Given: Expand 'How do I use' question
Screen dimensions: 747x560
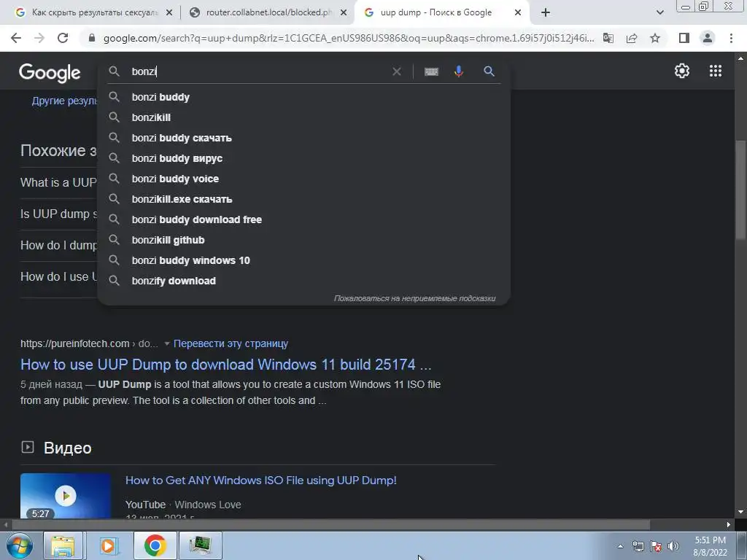Looking at the screenshot, I should (58, 277).
